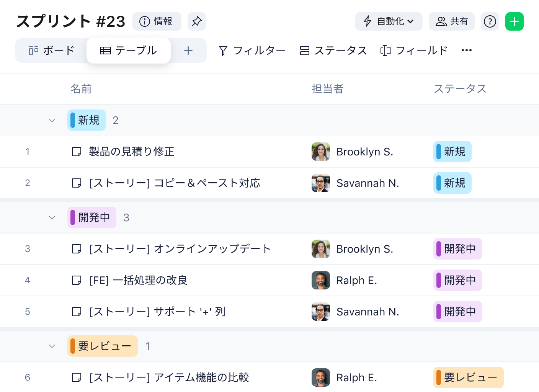Image resolution: width=539 pixels, height=392 pixels.
Task: Collapse the 開発中 group chevron
Action: (52, 217)
